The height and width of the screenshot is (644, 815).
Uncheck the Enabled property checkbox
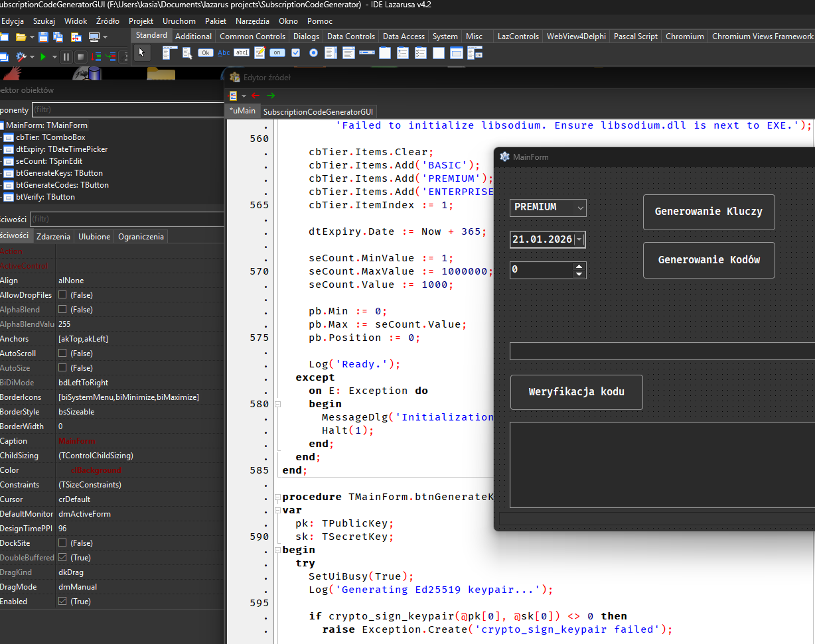pyautogui.click(x=62, y=602)
